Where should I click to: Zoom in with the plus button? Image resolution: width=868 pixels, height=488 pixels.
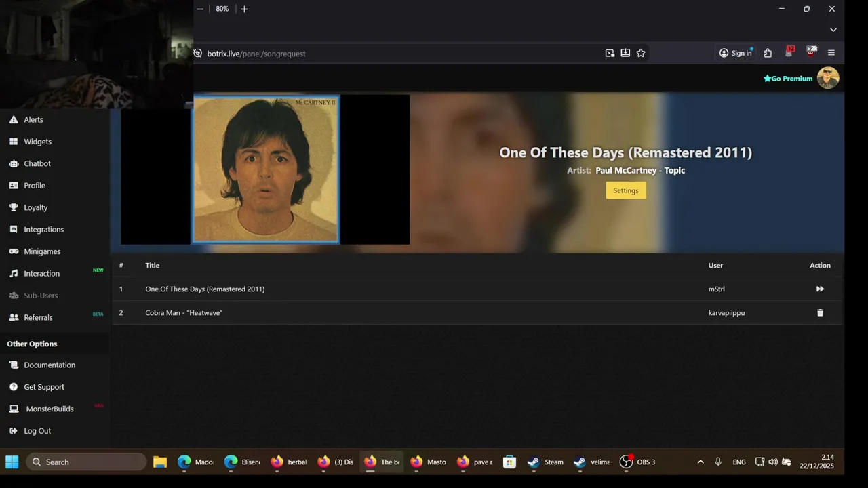coord(244,9)
